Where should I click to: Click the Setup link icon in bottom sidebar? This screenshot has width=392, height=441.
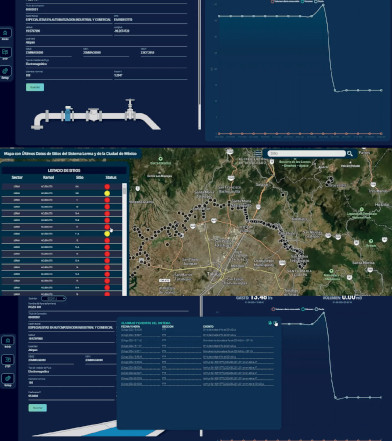(8, 378)
